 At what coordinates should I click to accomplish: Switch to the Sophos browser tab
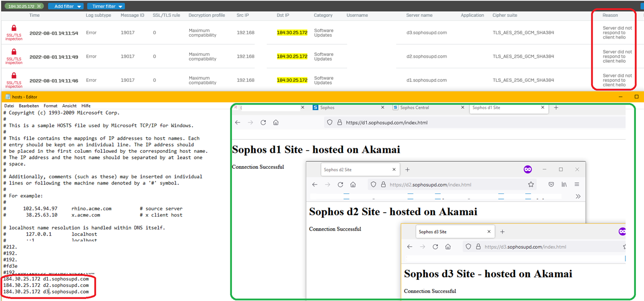pyautogui.click(x=348, y=108)
